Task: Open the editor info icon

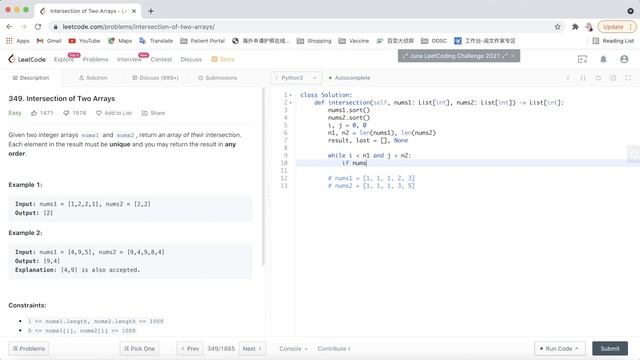Action: click(x=568, y=78)
